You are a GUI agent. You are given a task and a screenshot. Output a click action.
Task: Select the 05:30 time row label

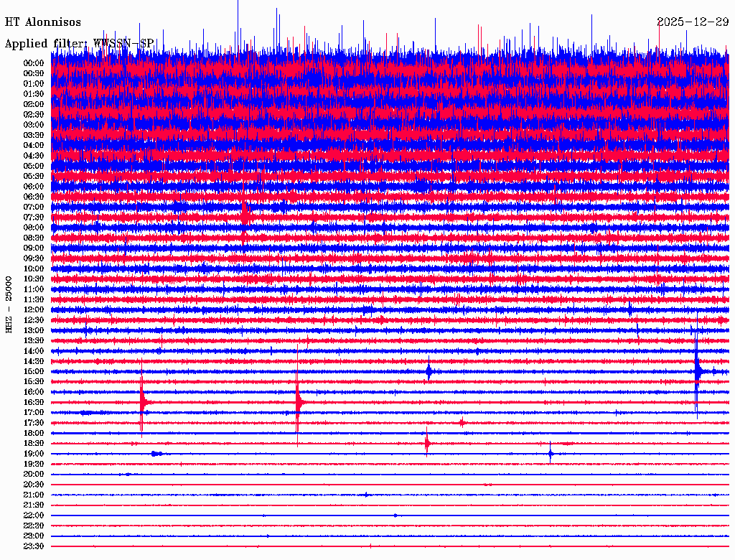click(34, 177)
